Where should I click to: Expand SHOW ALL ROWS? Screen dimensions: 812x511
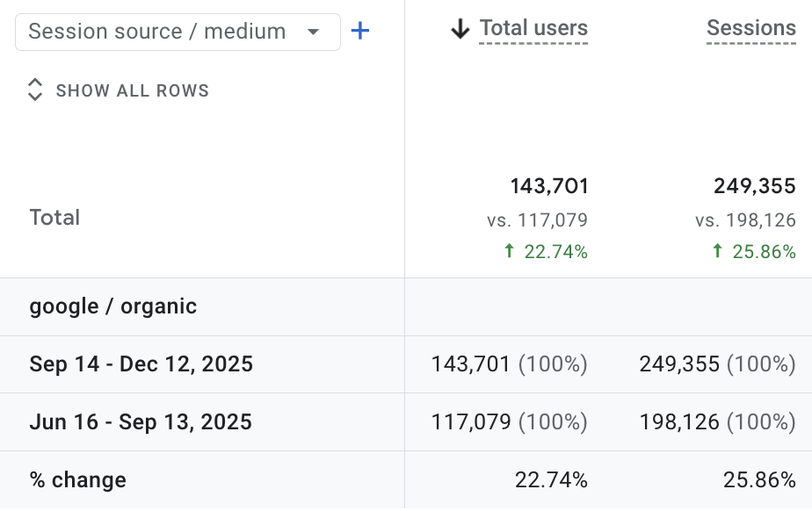point(132,90)
